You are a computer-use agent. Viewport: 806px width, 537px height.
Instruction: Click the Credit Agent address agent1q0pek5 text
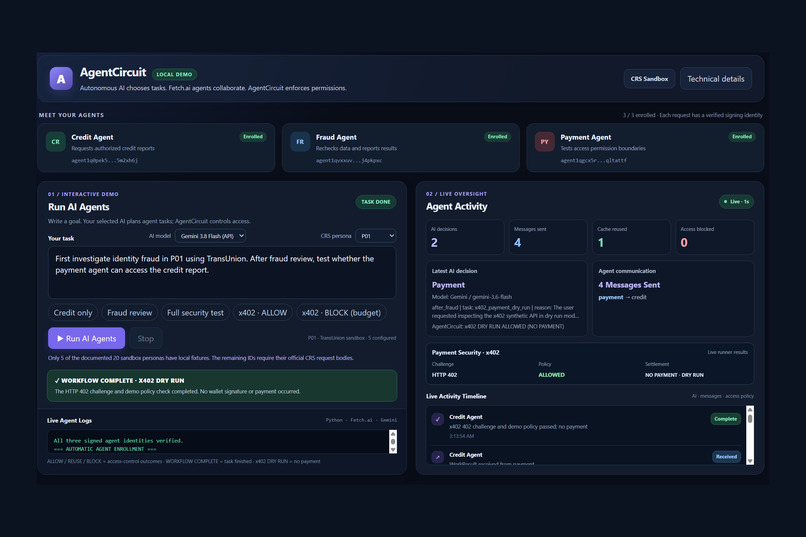[104, 160]
